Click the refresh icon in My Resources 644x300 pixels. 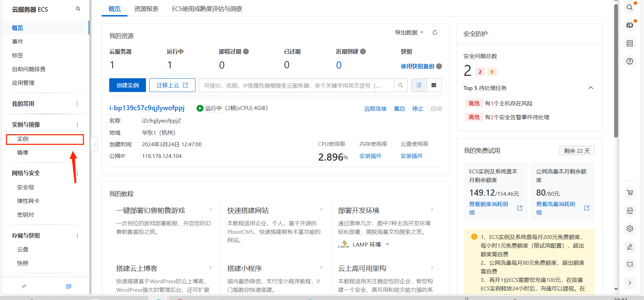click(435, 33)
